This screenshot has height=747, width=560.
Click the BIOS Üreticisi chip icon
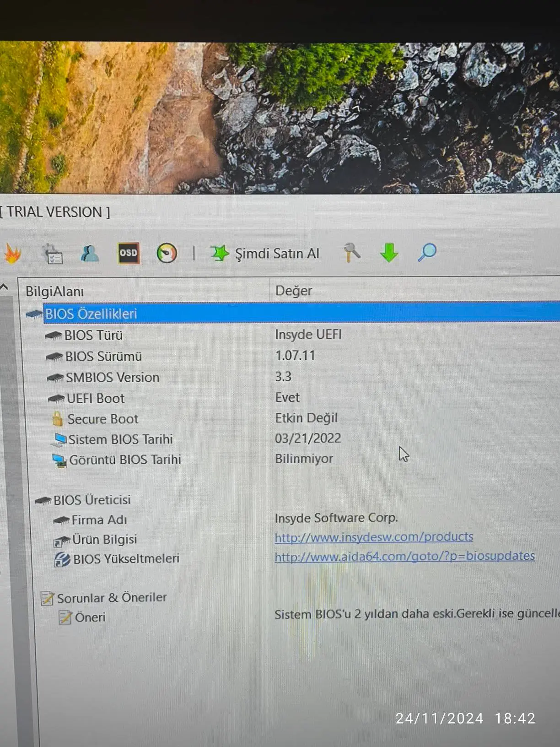click(x=43, y=501)
